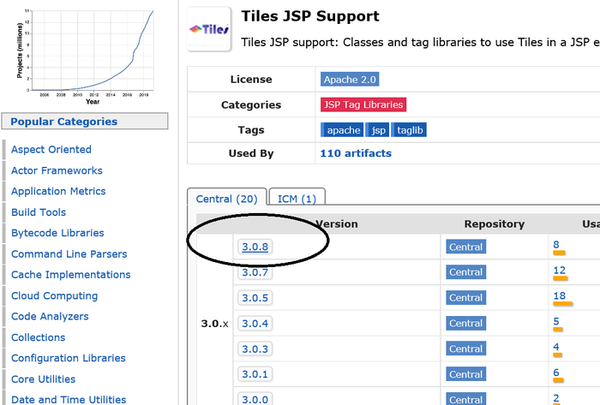The image size is (600, 405).
Task: Click Central repository badge for 3.0.8
Action: 466,247
